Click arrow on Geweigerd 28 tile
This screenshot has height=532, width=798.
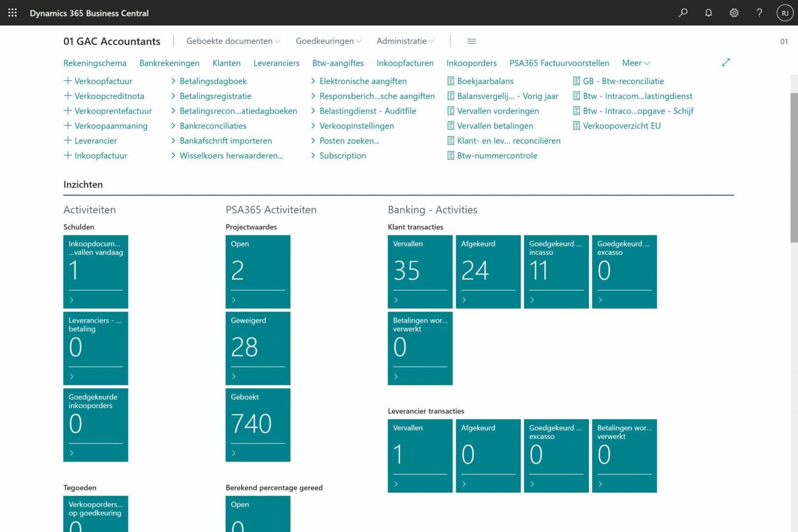coord(233,376)
